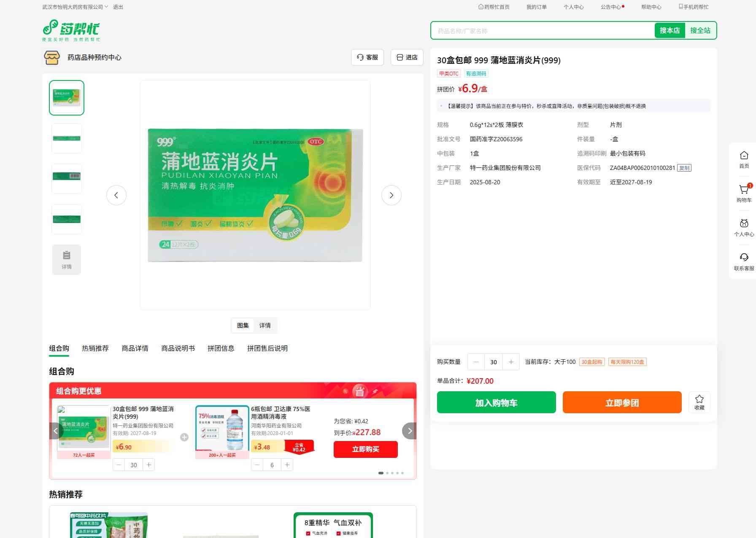Click the drug name search field
The image size is (756, 538).
coord(543,31)
